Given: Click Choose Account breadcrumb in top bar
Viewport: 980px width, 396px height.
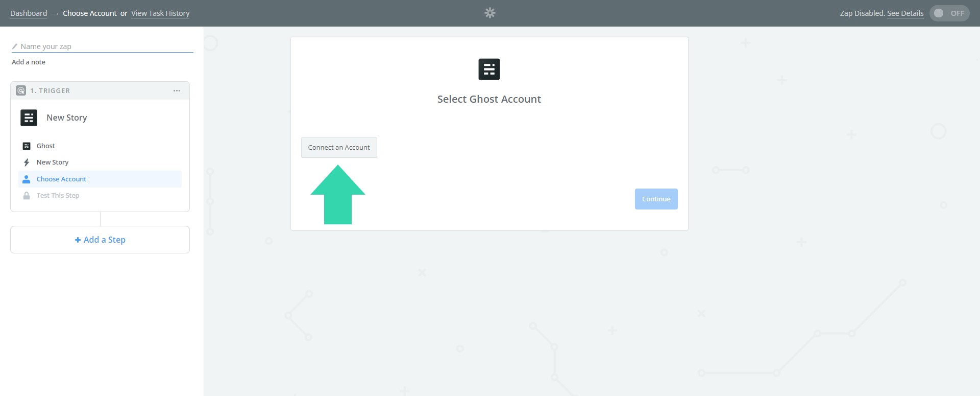Looking at the screenshot, I should pos(89,13).
